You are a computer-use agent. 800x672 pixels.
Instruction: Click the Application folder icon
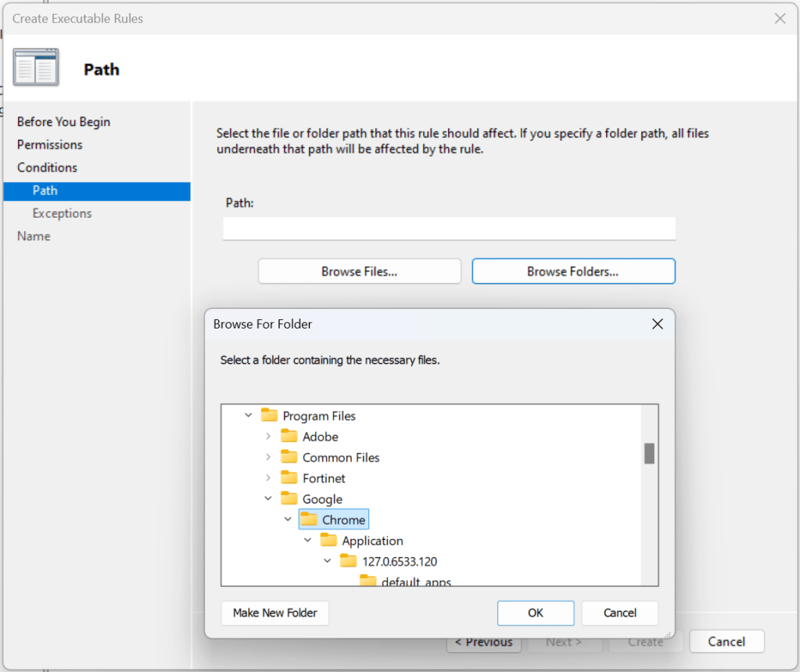pyautogui.click(x=329, y=541)
